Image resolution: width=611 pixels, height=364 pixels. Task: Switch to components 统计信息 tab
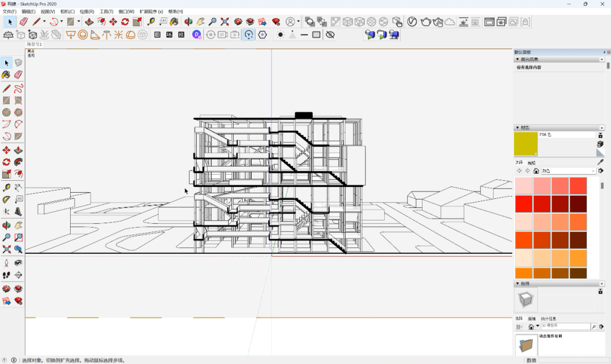point(548,318)
